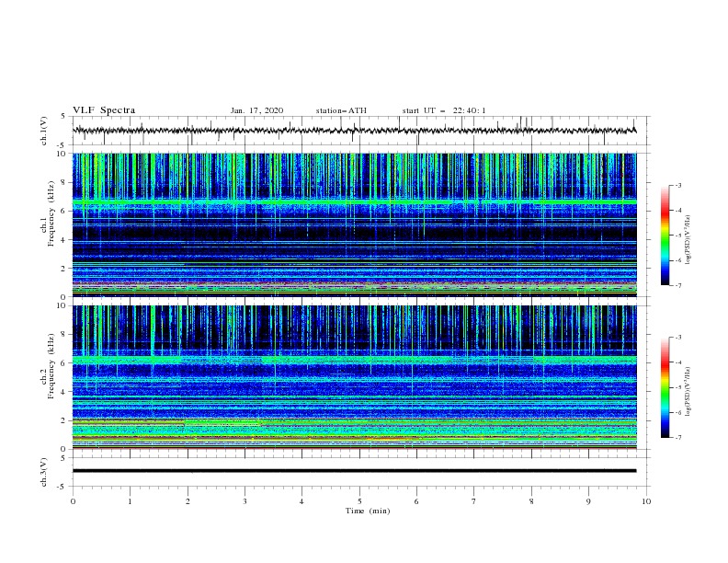Select the ch.2 'Frequency (kHz)' axis label
The height and width of the screenshot is (563, 728).
51,365
